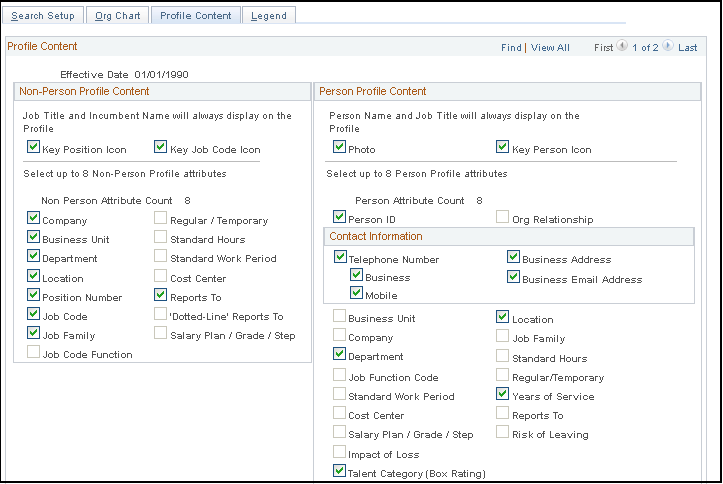Click the View All link
723x484 pixels.
click(550, 47)
